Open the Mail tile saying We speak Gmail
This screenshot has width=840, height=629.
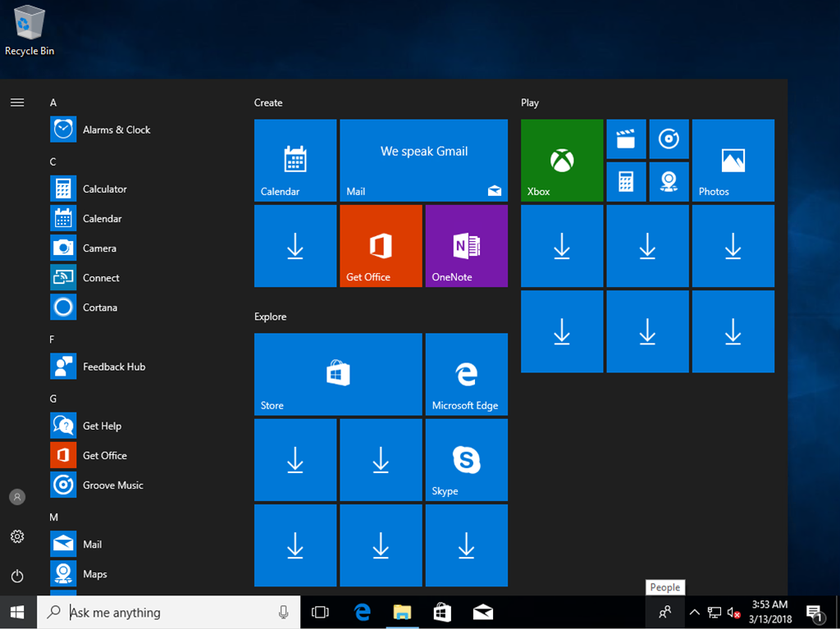point(423,160)
